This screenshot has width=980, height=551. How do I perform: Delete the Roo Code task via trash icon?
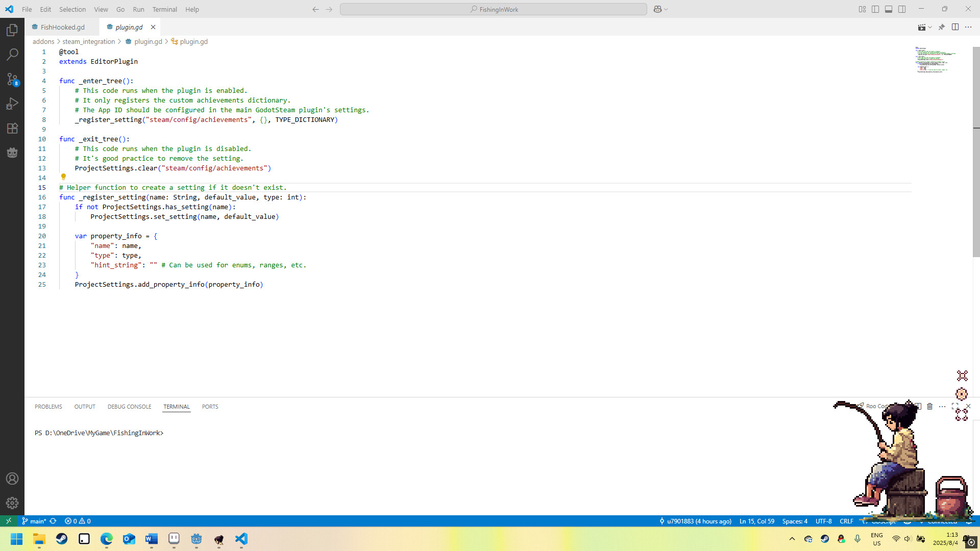(930, 407)
